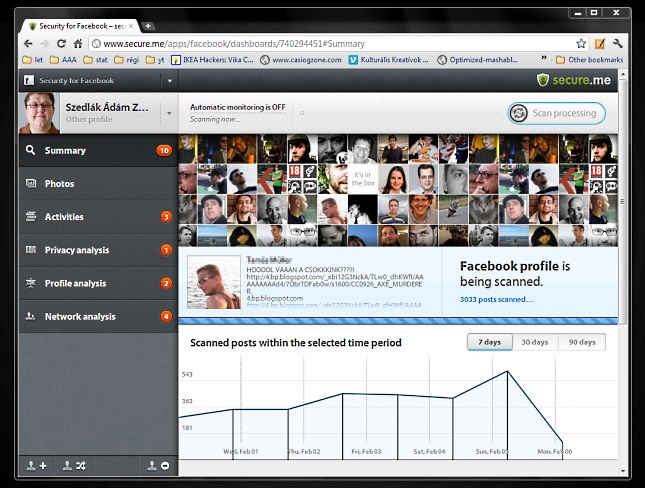Viewport: 645px width, 488px height.
Task: Click the striped scan progress bar
Action: pos(398,321)
